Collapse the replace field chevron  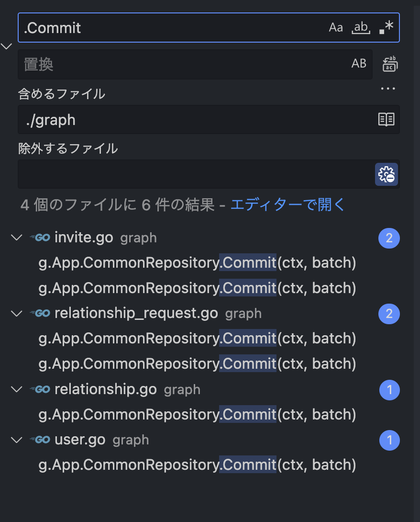pos(6,46)
